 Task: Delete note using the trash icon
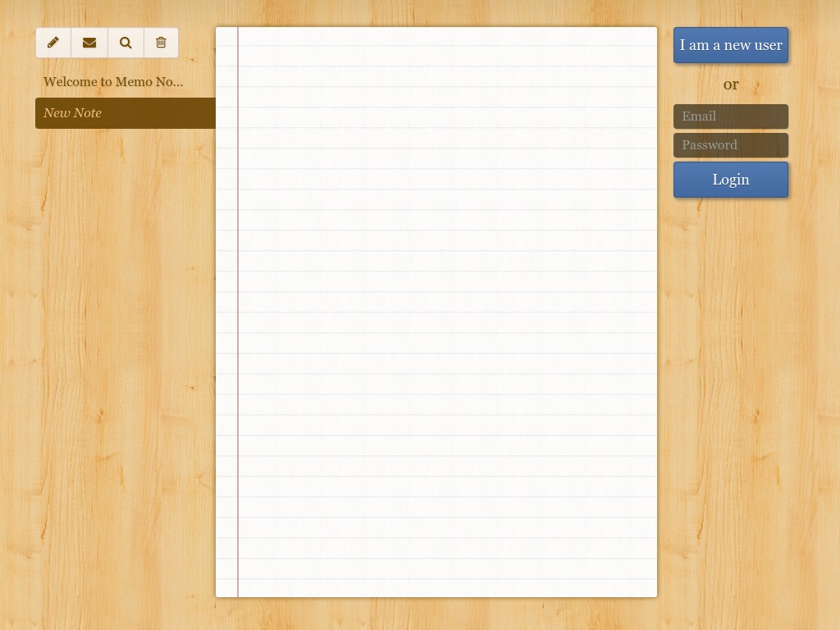(162, 43)
